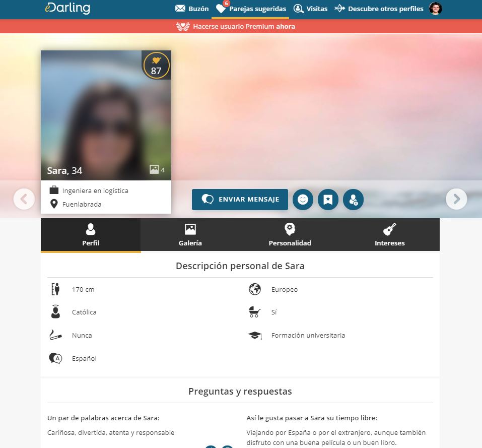Click the height ruler icon
Image resolution: width=482 pixels, height=448 pixels.
click(x=55, y=289)
